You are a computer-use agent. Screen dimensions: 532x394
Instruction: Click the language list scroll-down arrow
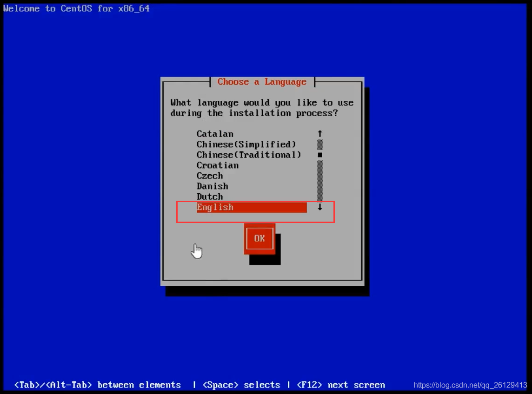320,207
